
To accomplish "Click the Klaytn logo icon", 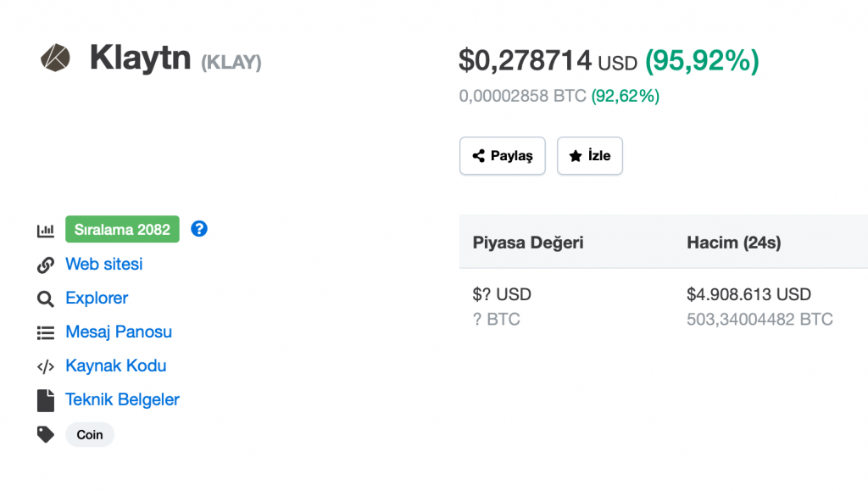I will [x=57, y=59].
